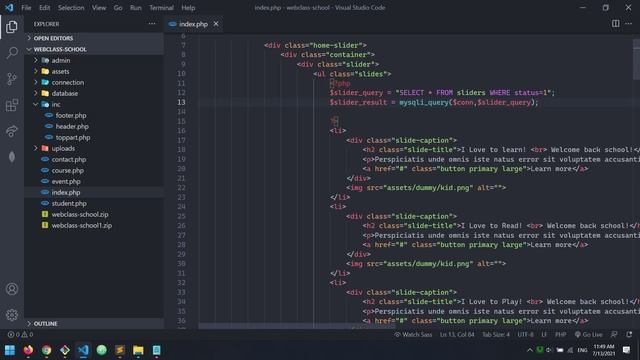Open Firefox from the taskbar
This screenshot has height=360, width=640.
coord(28,350)
